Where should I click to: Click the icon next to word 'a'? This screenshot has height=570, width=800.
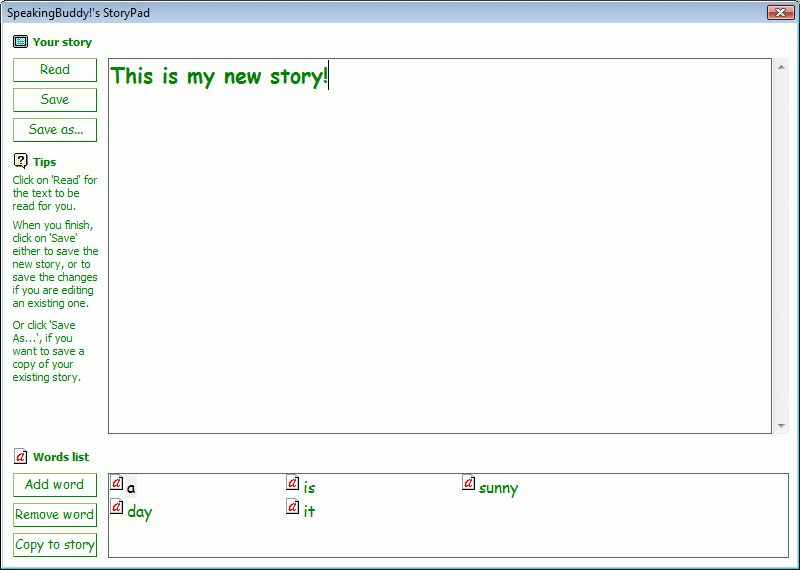pos(116,484)
